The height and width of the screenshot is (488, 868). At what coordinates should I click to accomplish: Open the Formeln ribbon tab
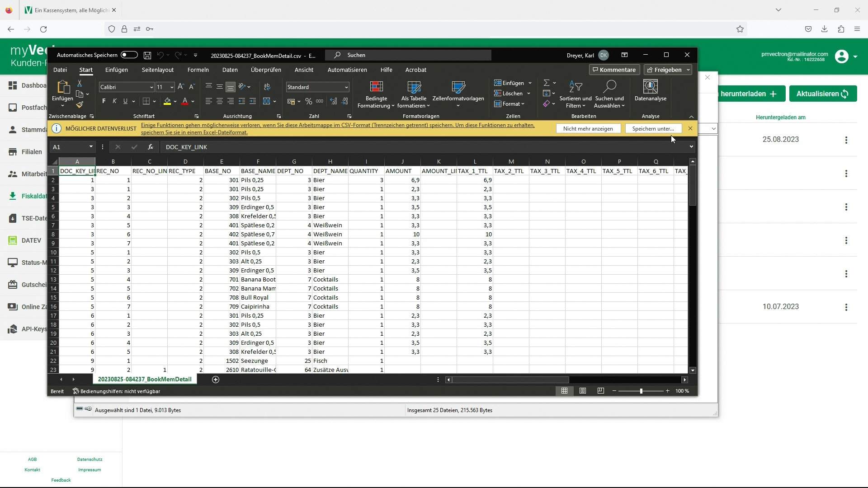tap(198, 70)
